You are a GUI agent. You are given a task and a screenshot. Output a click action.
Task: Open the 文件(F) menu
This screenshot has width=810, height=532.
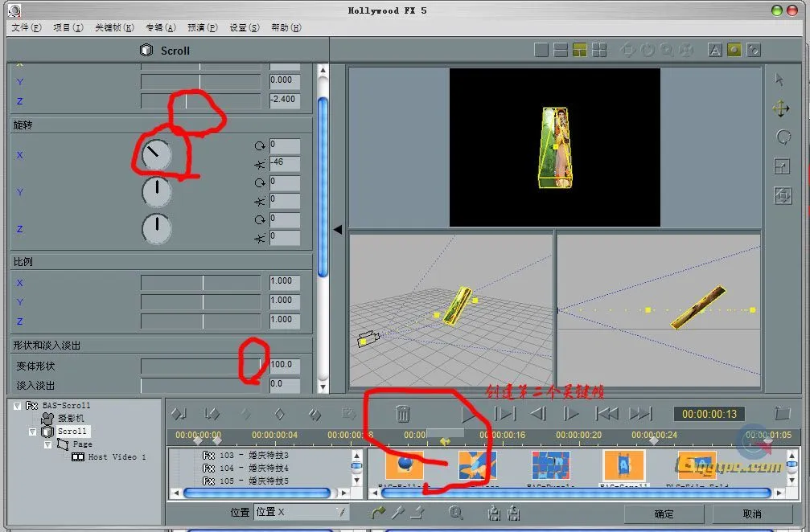[26, 27]
